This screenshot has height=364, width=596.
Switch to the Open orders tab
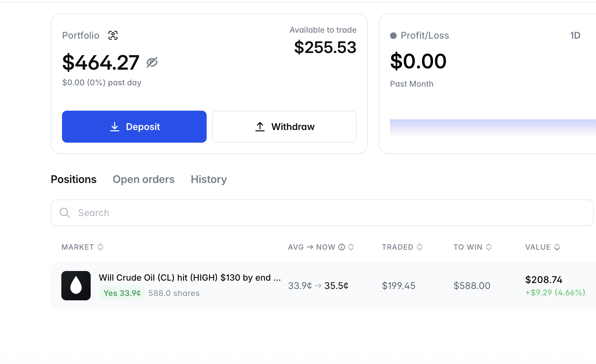click(x=143, y=179)
